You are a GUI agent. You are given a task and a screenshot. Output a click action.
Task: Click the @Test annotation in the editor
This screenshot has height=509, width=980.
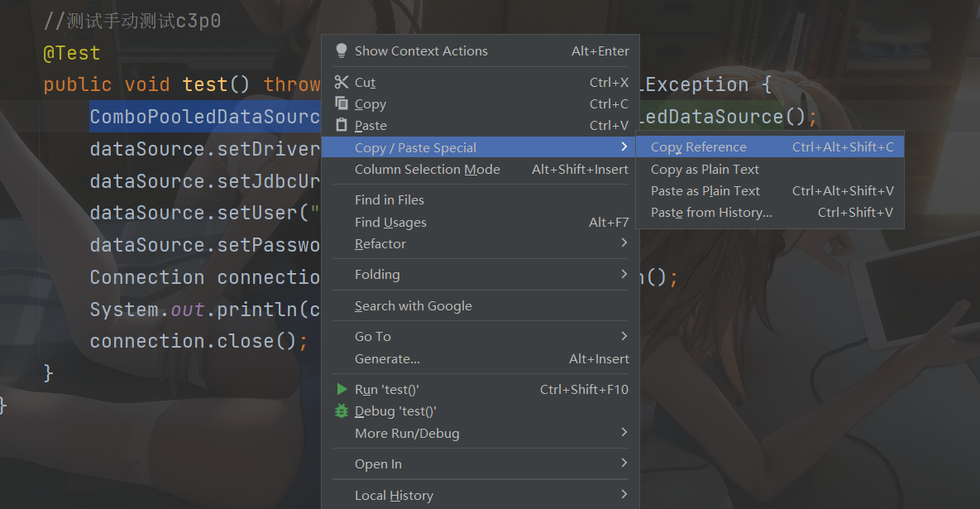71,53
